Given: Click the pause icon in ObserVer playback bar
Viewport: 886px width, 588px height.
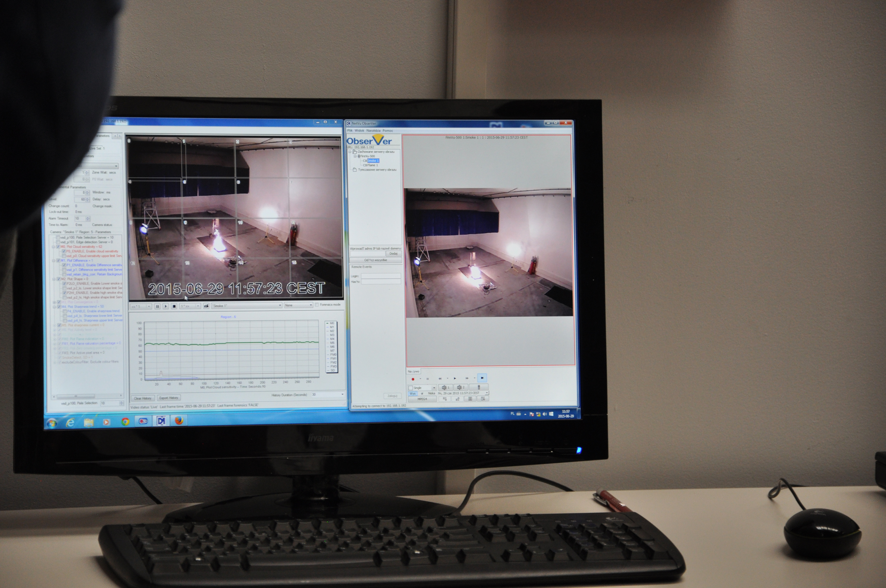Looking at the screenshot, I should click(x=427, y=379).
